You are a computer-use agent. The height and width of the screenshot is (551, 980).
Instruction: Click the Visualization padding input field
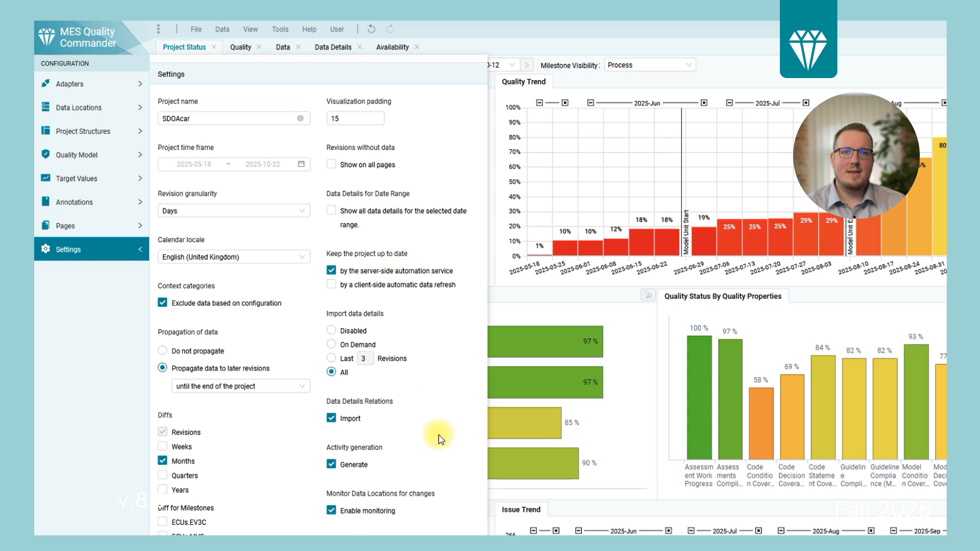coord(355,118)
